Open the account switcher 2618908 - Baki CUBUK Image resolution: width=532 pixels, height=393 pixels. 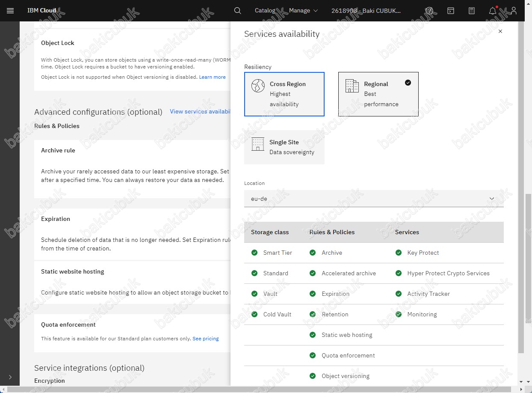[x=366, y=11]
